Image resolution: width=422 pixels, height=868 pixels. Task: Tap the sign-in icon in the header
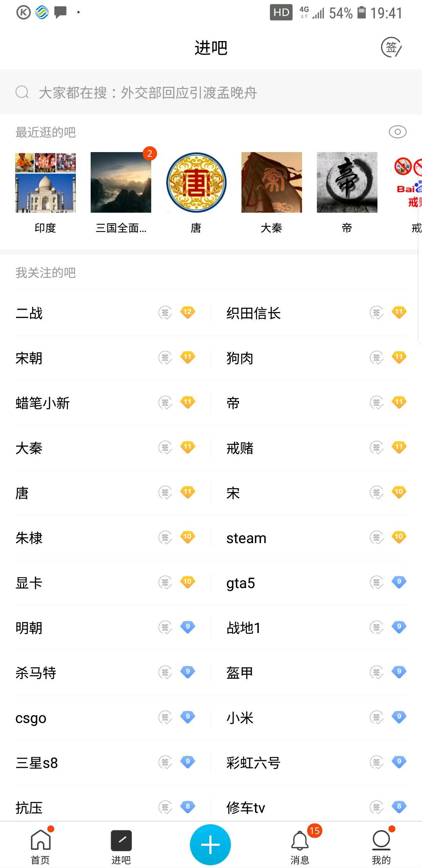point(391,47)
